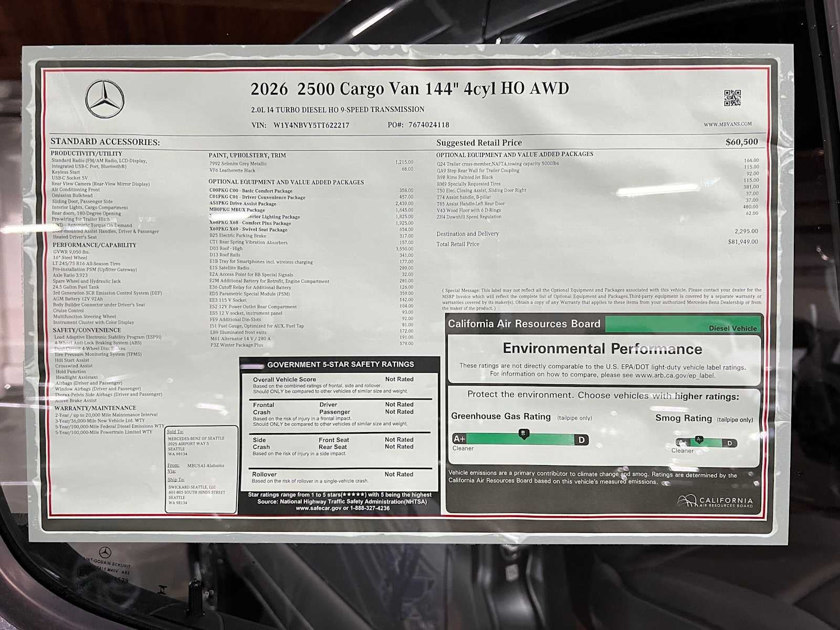Click the PO number 7674024118

click(x=428, y=125)
